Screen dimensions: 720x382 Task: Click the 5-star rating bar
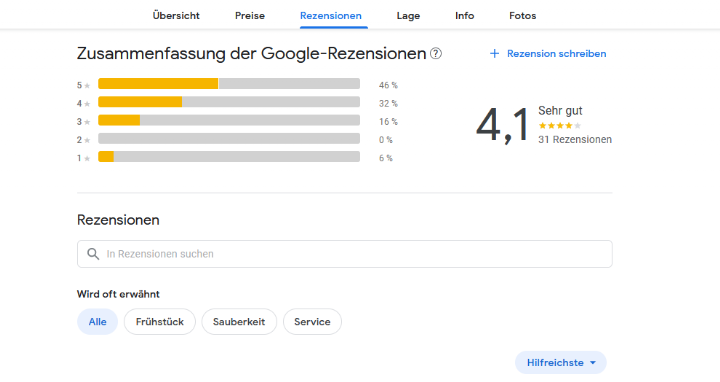229,84
